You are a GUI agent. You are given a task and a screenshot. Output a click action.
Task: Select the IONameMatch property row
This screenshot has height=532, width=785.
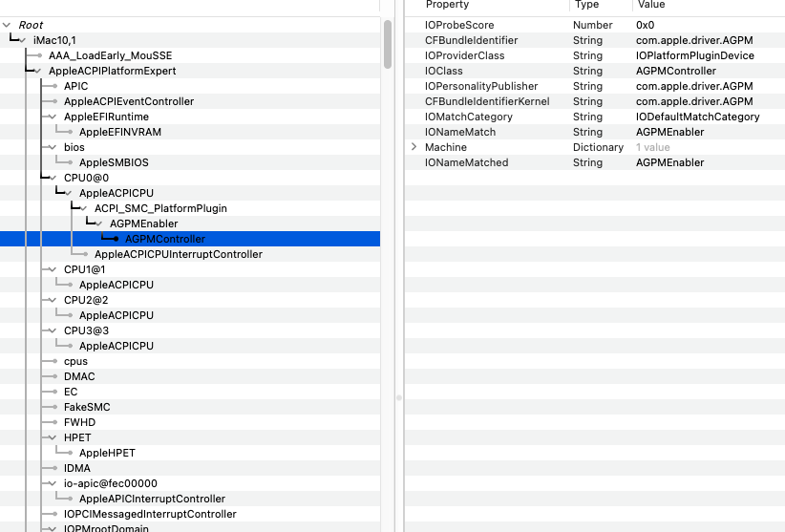595,132
